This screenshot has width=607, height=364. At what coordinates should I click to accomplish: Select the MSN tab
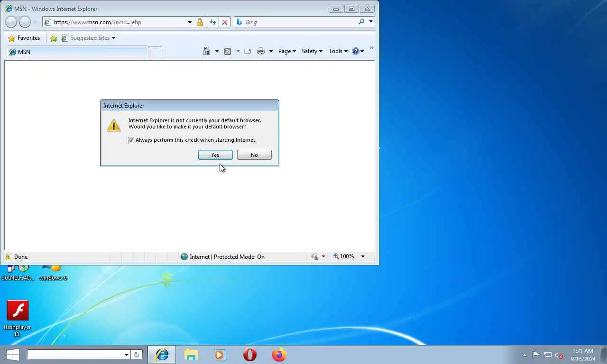(x=76, y=52)
